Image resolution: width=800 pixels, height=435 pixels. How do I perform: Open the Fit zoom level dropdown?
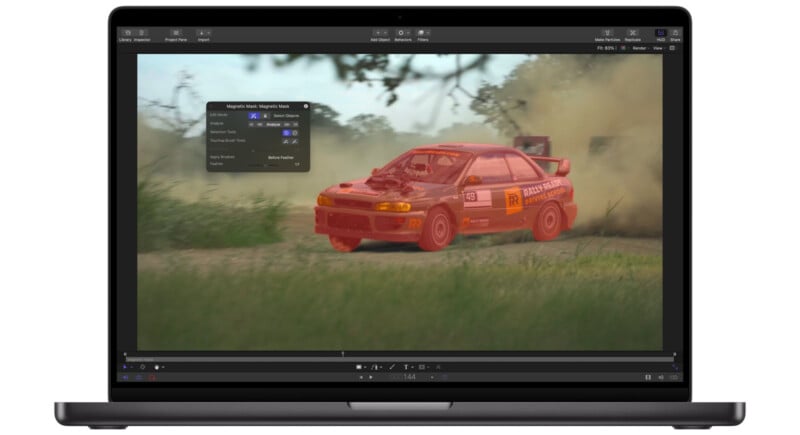coord(606,48)
